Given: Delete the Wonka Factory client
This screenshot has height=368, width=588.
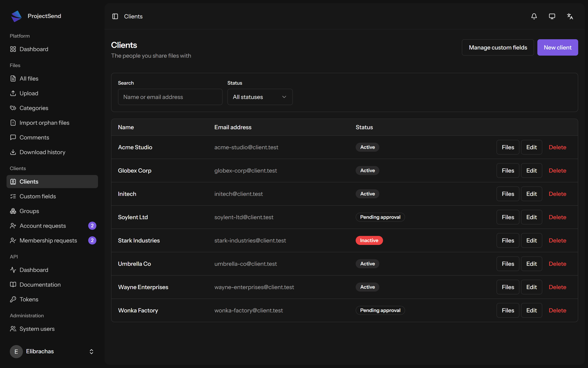Looking at the screenshot, I should click(557, 310).
